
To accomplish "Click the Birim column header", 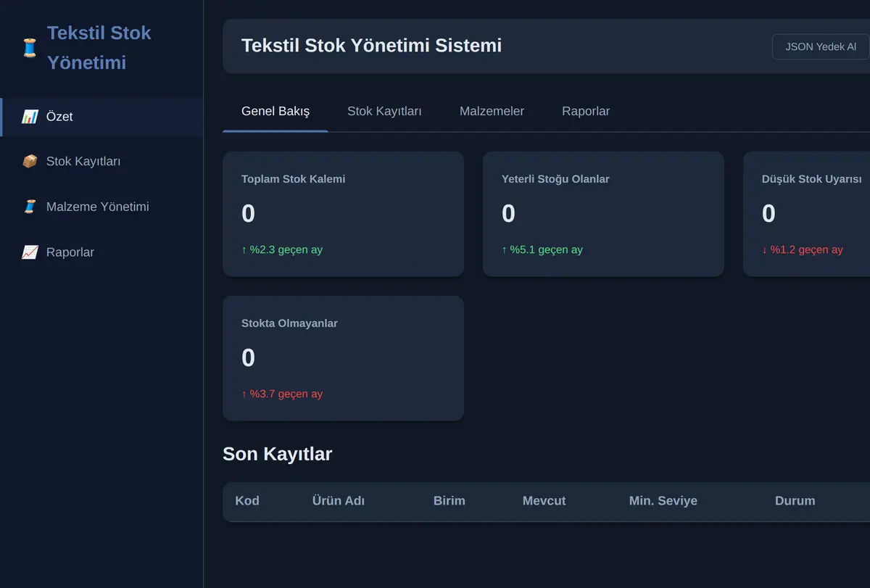I will tap(449, 501).
